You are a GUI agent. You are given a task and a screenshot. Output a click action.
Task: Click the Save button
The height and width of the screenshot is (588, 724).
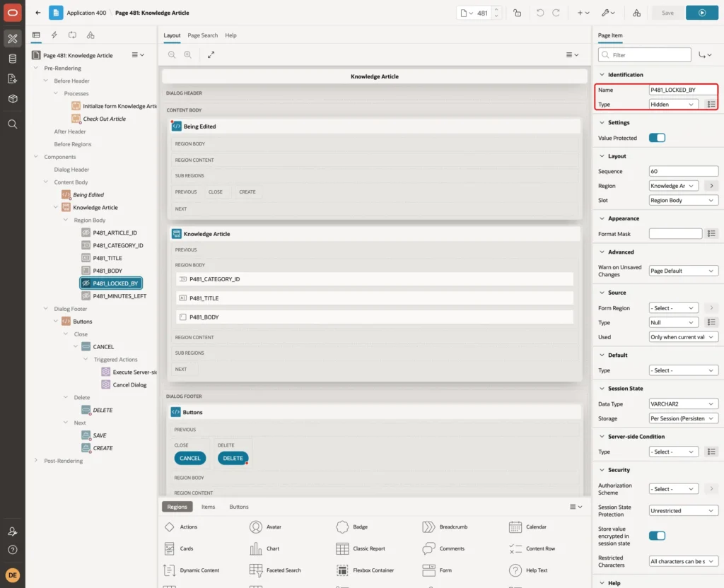[667, 13]
